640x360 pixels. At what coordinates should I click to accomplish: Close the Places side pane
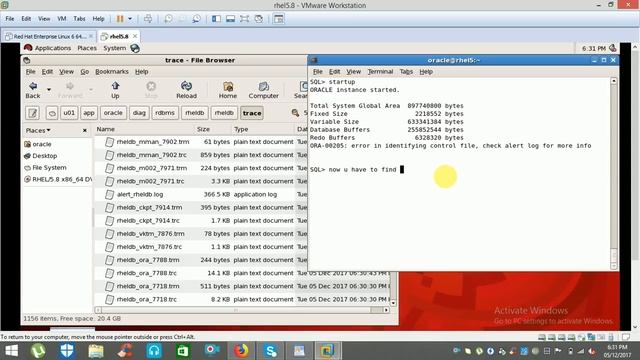[84, 130]
